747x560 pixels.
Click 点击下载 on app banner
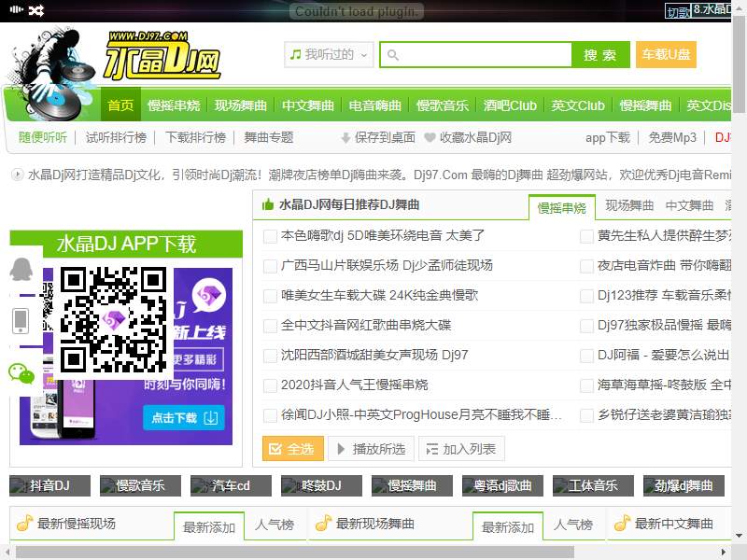coord(184,417)
